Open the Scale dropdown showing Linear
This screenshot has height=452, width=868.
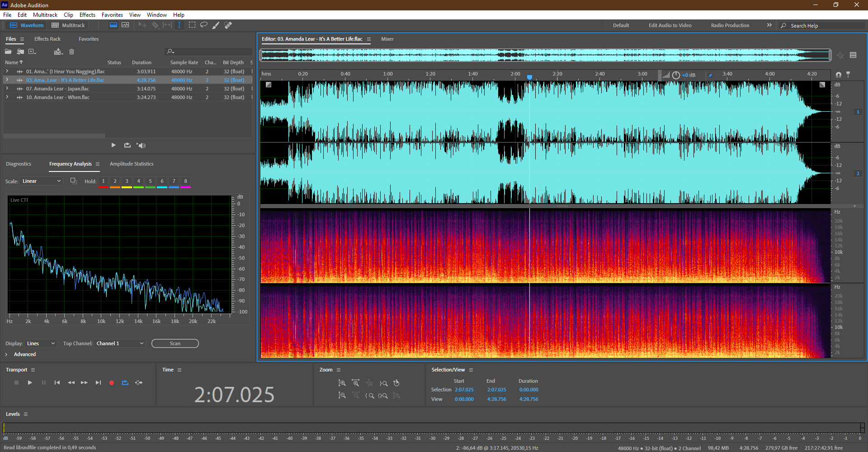pyautogui.click(x=41, y=181)
